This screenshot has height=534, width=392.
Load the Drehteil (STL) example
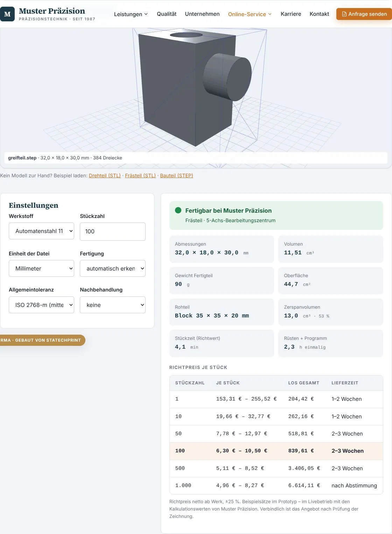coord(105,176)
